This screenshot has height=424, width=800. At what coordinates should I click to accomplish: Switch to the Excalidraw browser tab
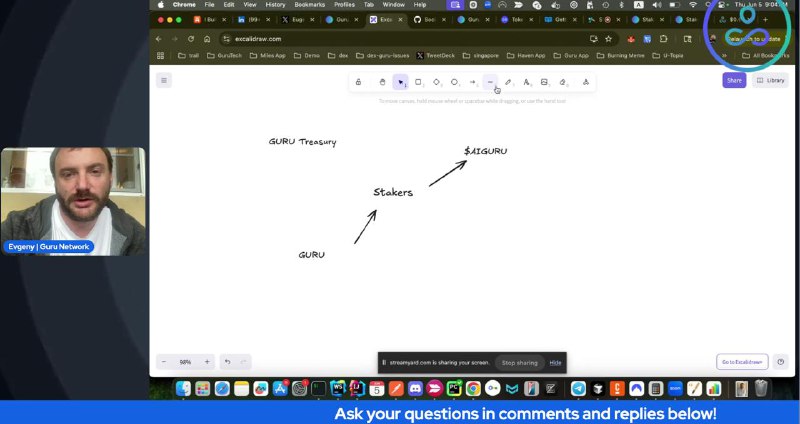386,20
